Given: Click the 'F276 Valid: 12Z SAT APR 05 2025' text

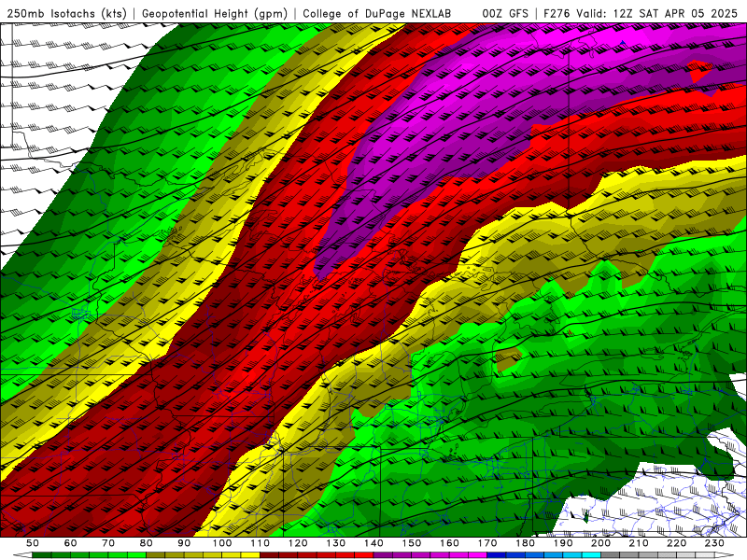Looking at the screenshot, I should (641, 14).
